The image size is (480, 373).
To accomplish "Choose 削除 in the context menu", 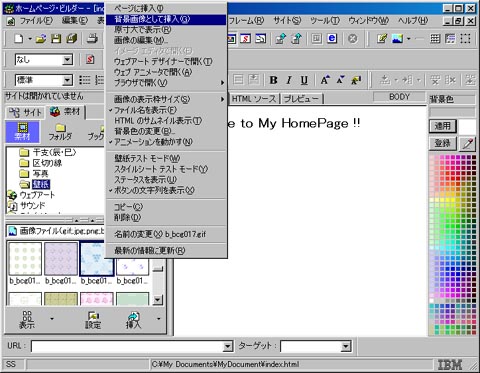I will 166,218.
